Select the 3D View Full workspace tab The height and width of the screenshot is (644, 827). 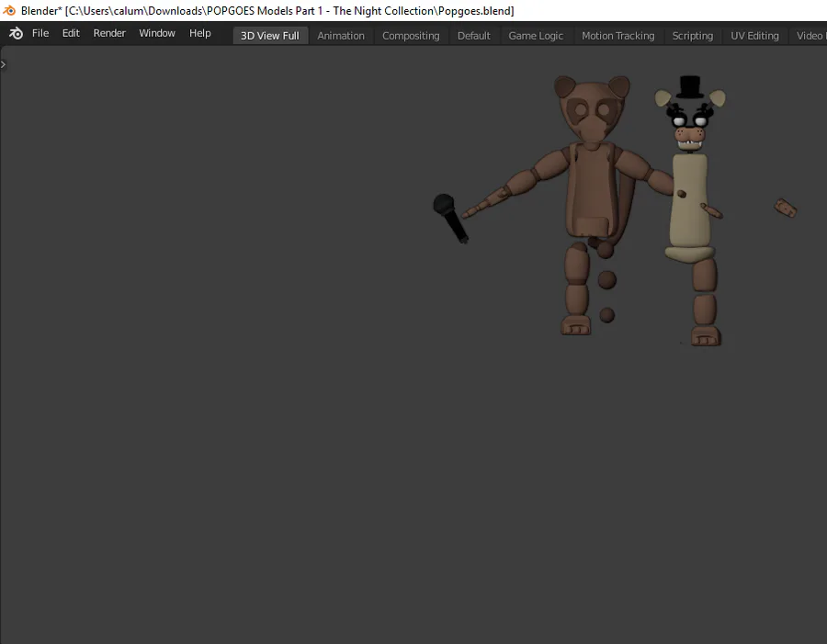270,36
